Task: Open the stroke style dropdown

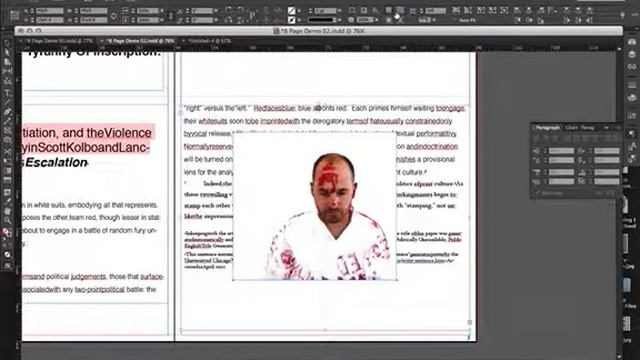Action: click(339, 20)
